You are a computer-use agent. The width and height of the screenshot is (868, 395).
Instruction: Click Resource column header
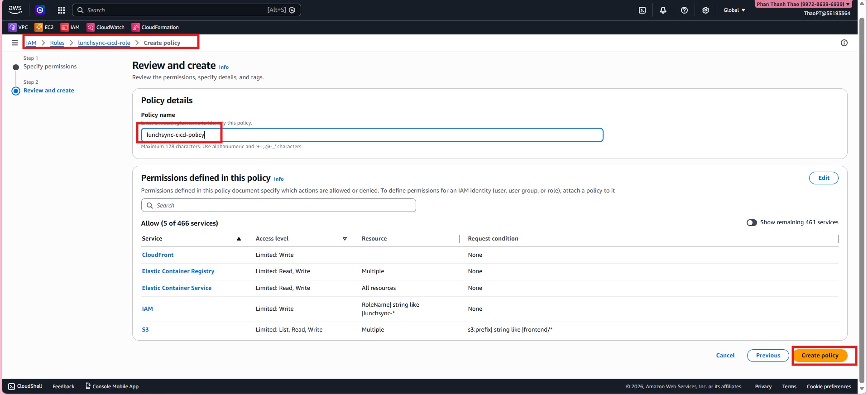(374, 239)
